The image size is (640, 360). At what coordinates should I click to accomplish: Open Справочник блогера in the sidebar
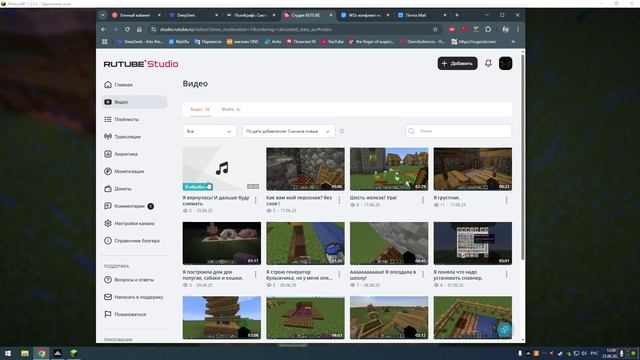(x=131, y=241)
